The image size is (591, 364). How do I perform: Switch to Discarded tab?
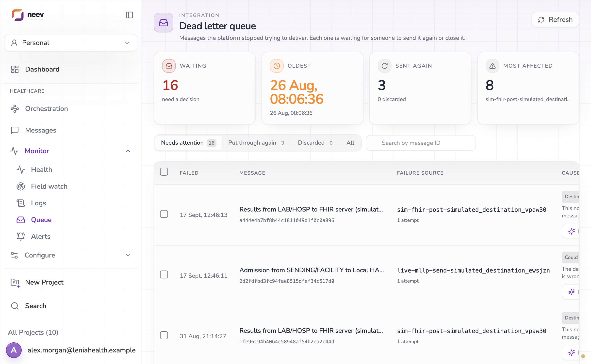pyautogui.click(x=315, y=143)
